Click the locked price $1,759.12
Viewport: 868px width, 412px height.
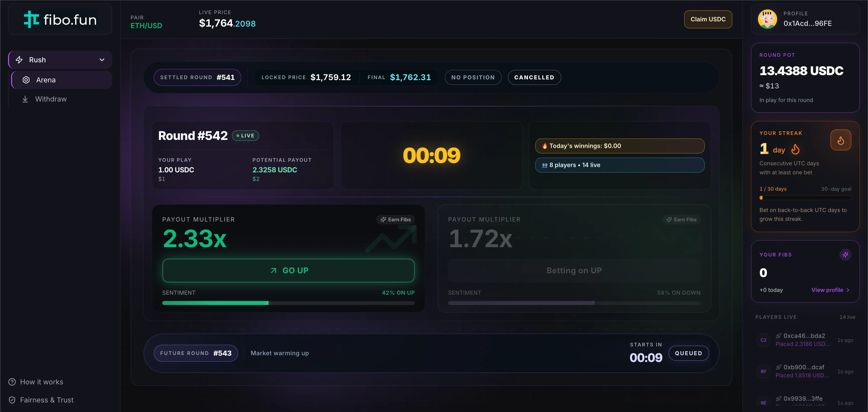click(331, 77)
